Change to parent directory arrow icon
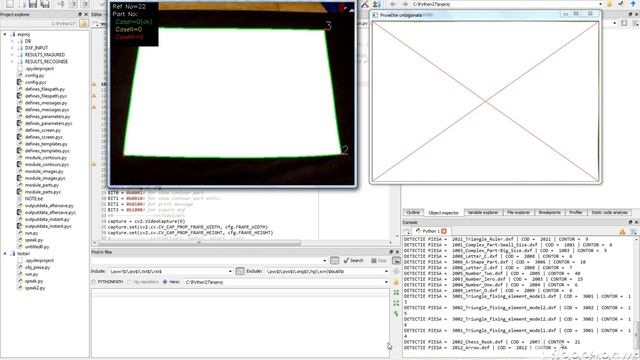This screenshot has height=360, width=640. pos(633,4)
